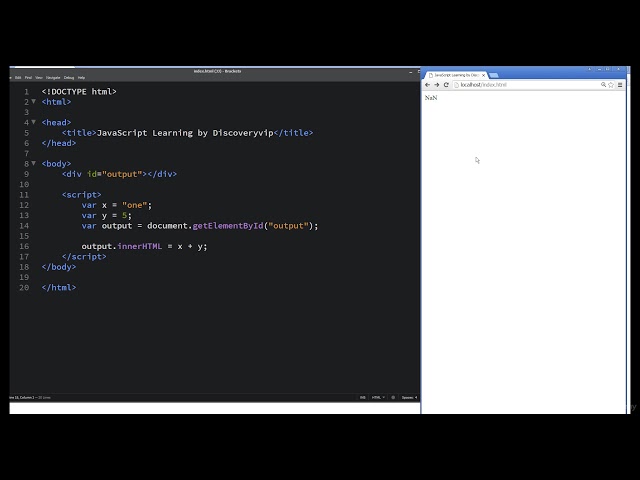Click the closing body tag on line 18
This screenshot has width=640, height=480.
click(x=59, y=267)
